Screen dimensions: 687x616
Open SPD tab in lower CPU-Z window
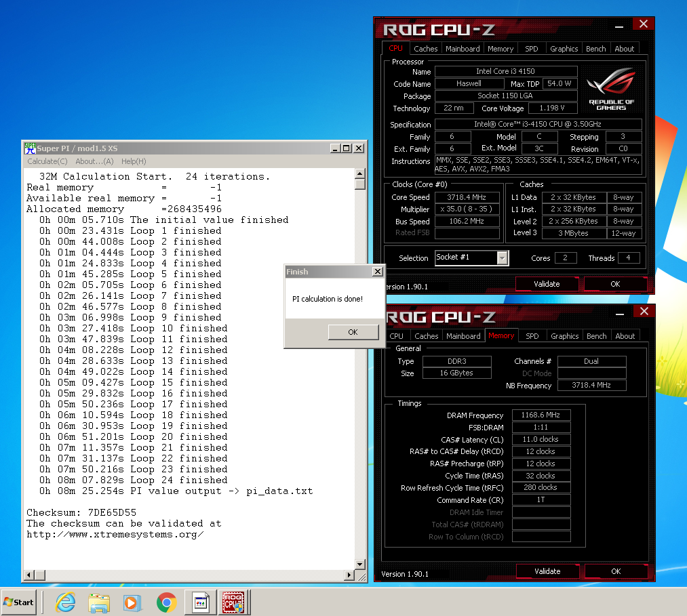click(532, 336)
